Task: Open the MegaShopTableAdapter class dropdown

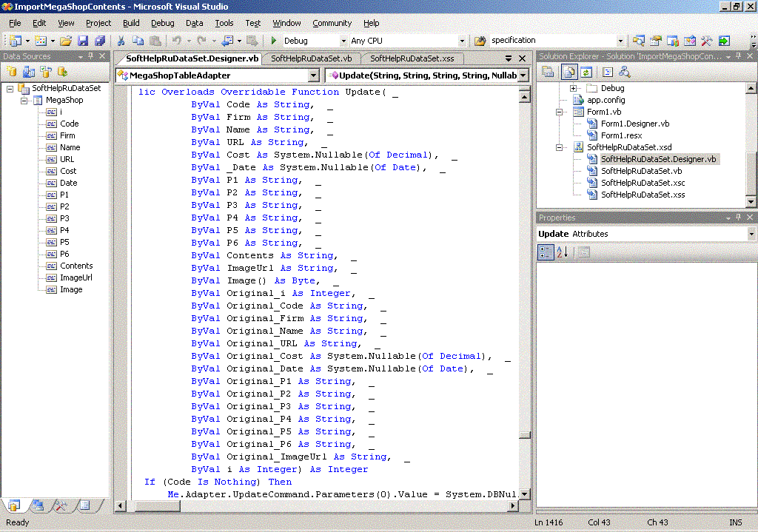Action: coord(313,75)
